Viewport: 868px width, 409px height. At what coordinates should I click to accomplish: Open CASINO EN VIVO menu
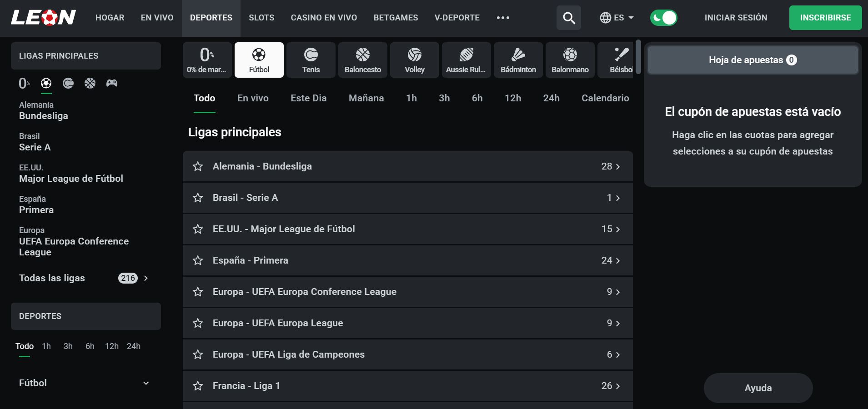click(x=324, y=18)
